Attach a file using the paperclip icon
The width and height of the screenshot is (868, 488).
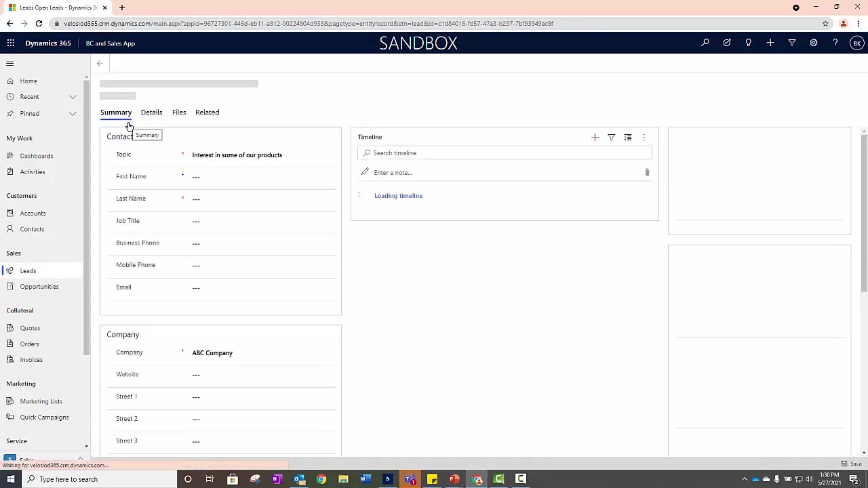click(646, 172)
